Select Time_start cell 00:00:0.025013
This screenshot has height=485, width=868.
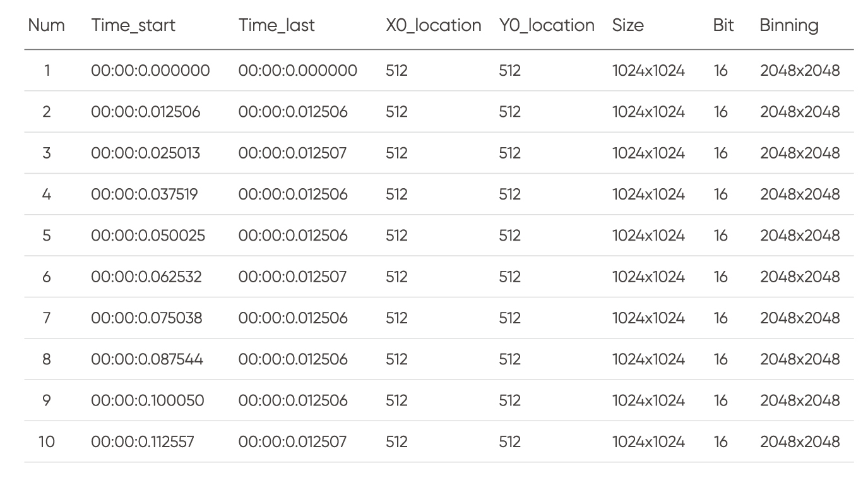[145, 153]
